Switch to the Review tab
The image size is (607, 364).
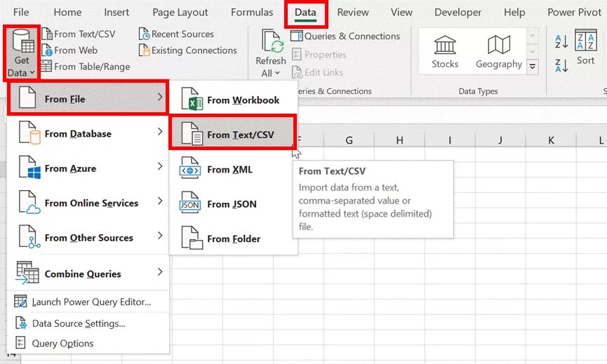[353, 12]
